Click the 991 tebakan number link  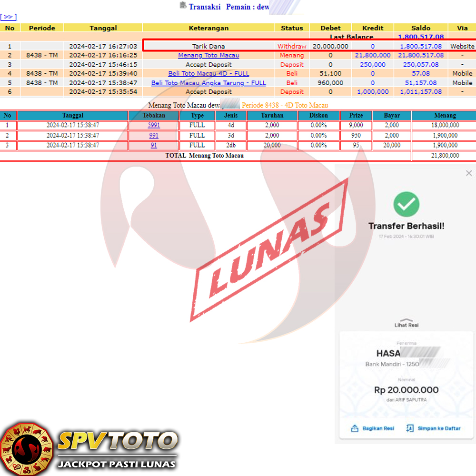coord(154,135)
